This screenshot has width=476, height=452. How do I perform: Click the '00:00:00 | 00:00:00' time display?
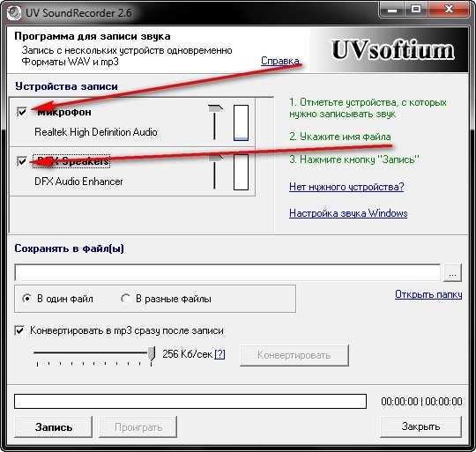click(421, 402)
